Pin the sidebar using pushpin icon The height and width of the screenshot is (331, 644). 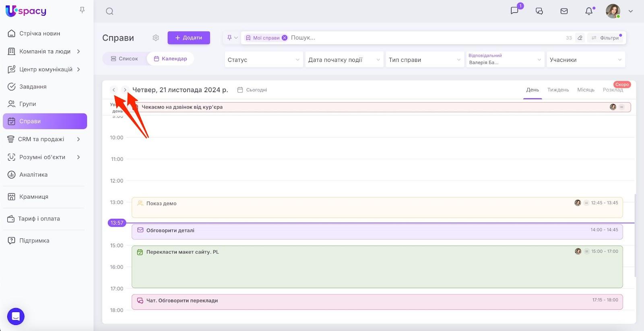pos(82,10)
